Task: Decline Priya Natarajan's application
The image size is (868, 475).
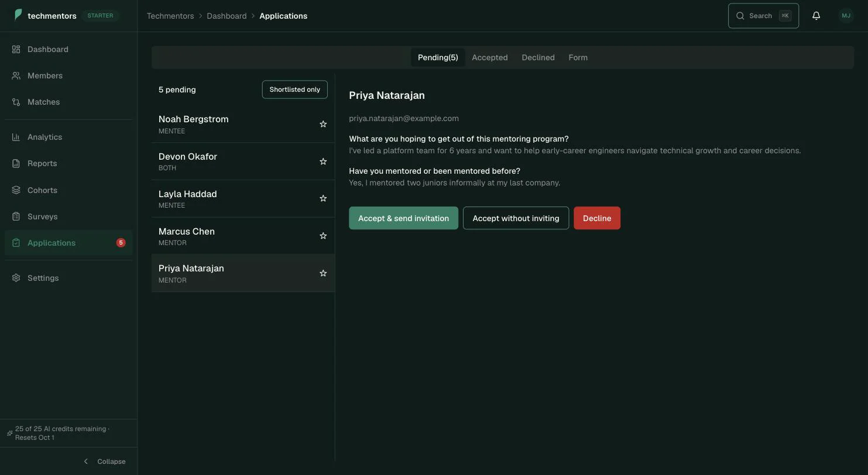Action: 597,218
